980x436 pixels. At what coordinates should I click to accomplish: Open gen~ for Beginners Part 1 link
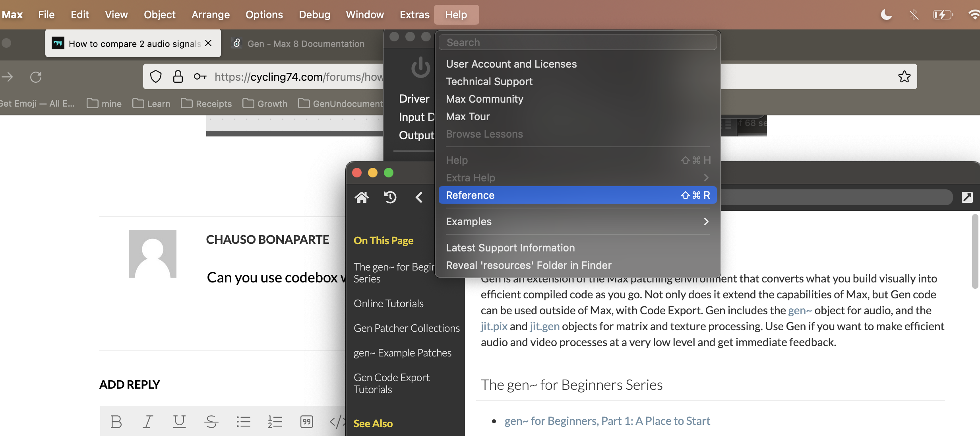(607, 421)
